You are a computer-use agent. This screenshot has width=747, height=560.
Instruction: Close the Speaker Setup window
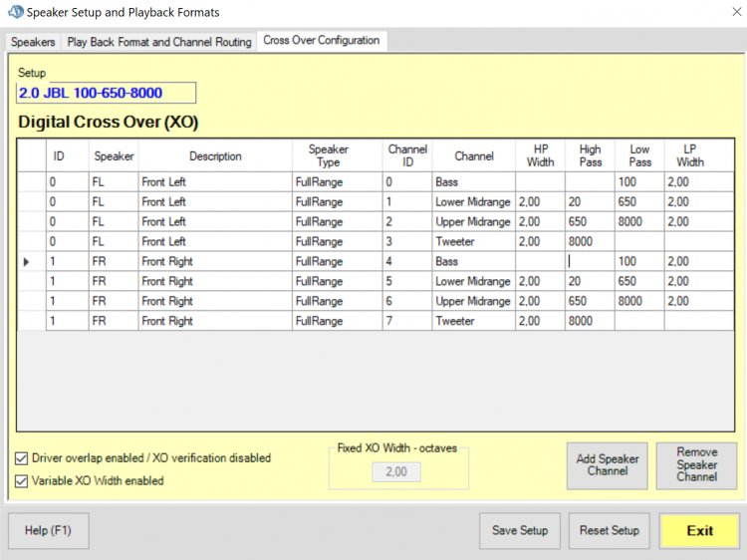click(x=722, y=13)
